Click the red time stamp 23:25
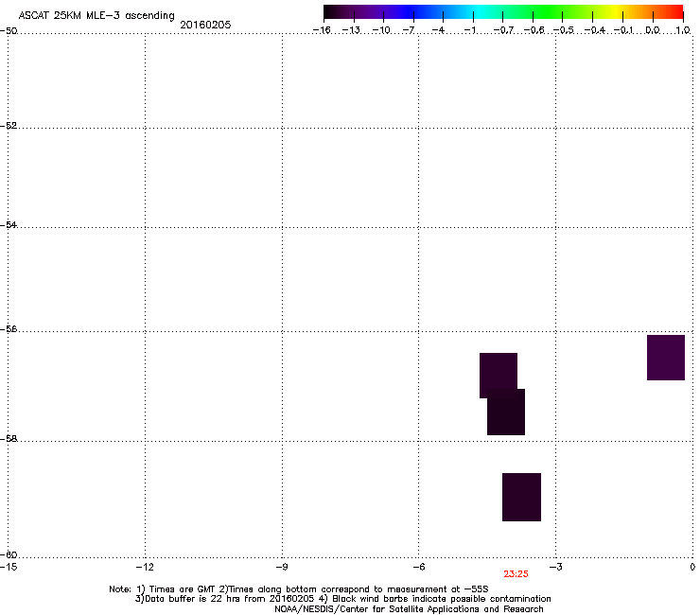700x615 pixels. pos(516,574)
